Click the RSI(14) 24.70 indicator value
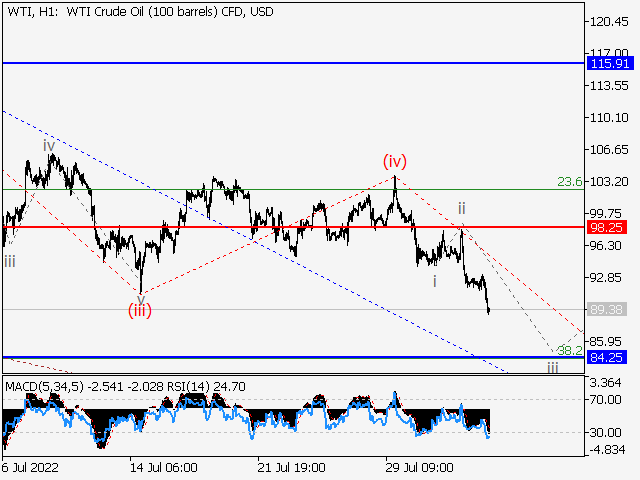The image size is (640, 480). point(206,387)
